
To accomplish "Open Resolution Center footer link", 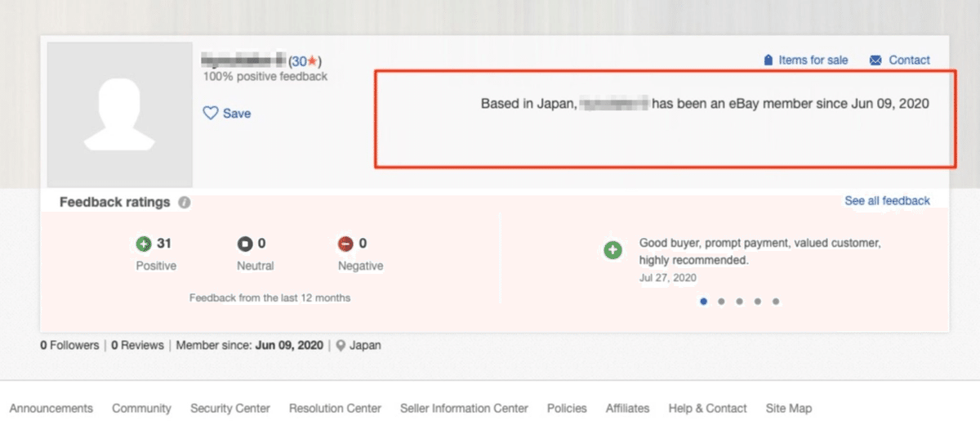I will click(335, 408).
